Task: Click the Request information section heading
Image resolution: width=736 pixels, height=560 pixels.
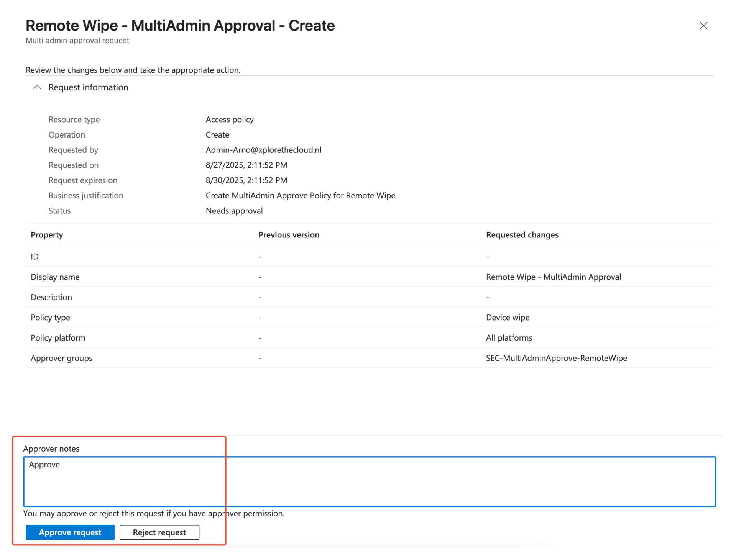Action: tap(88, 87)
